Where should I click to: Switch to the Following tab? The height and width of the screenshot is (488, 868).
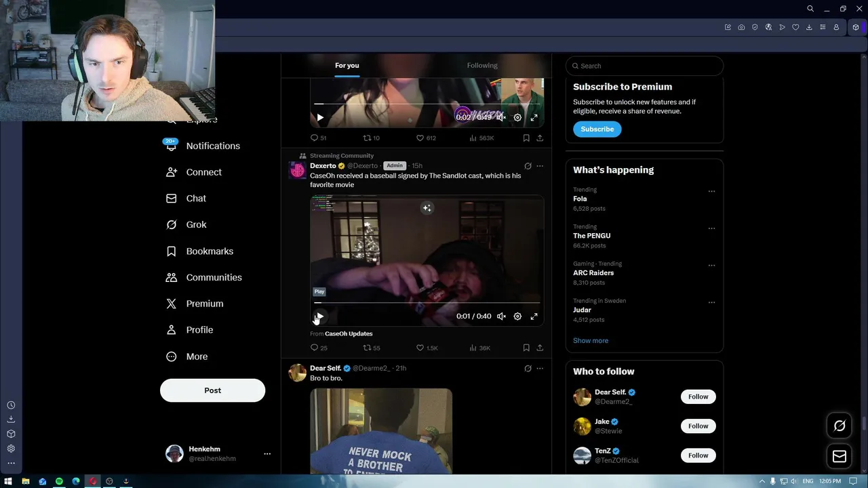[x=482, y=66]
